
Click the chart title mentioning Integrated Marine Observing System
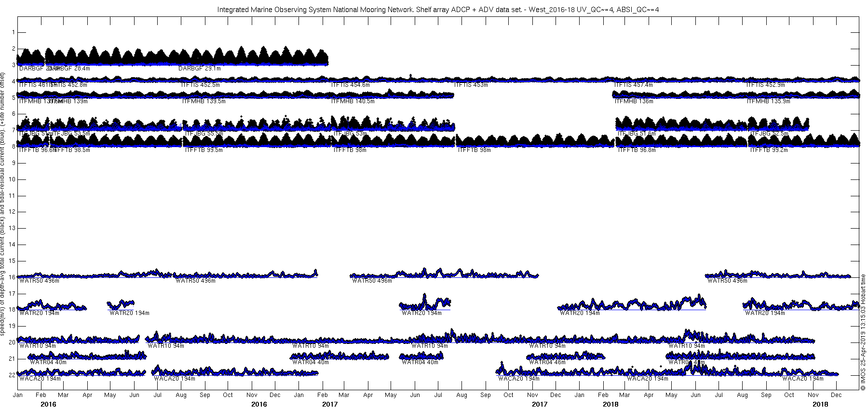point(438,10)
